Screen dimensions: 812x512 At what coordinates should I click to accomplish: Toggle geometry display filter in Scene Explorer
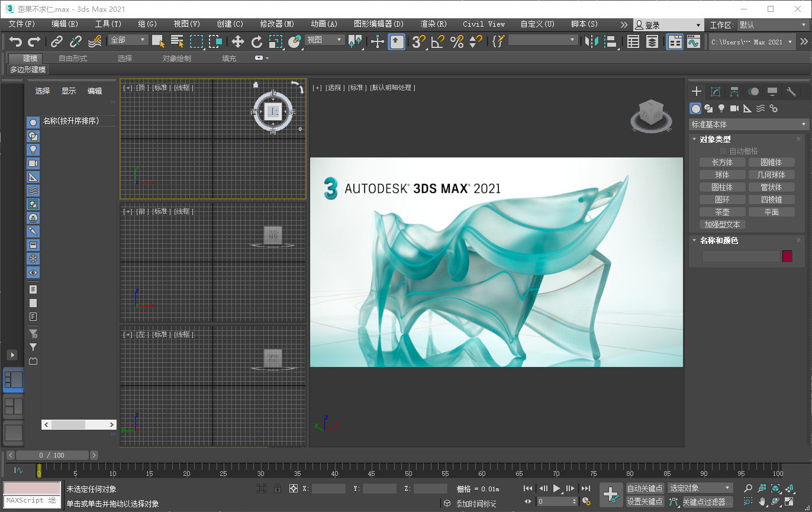pos(33,122)
